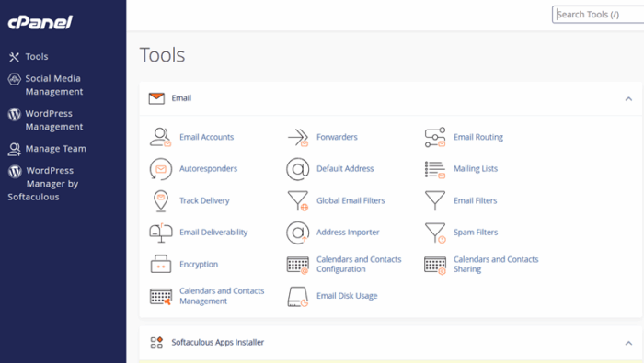644x363 pixels.
Task: Open the Forwarders link
Action: click(x=338, y=137)
